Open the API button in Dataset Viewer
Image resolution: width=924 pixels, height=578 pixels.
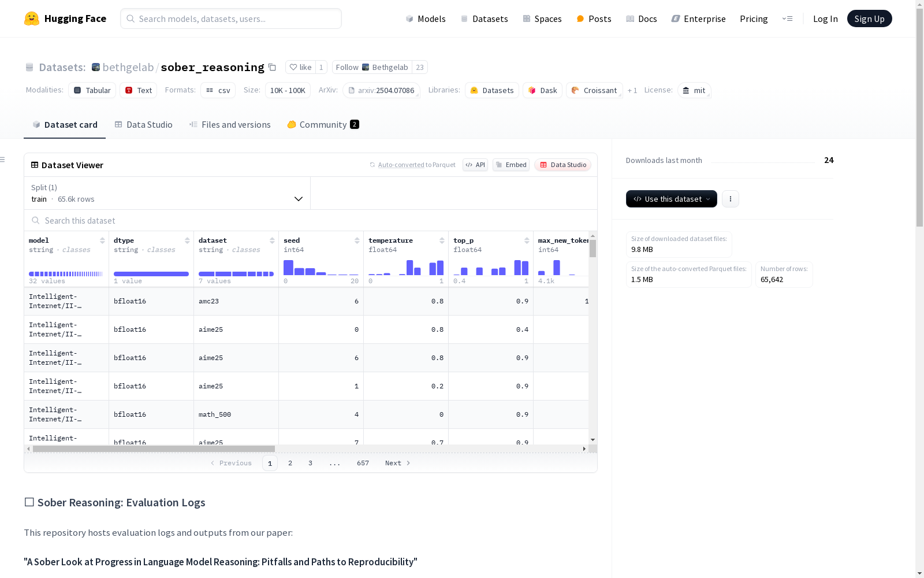point(475,165)
